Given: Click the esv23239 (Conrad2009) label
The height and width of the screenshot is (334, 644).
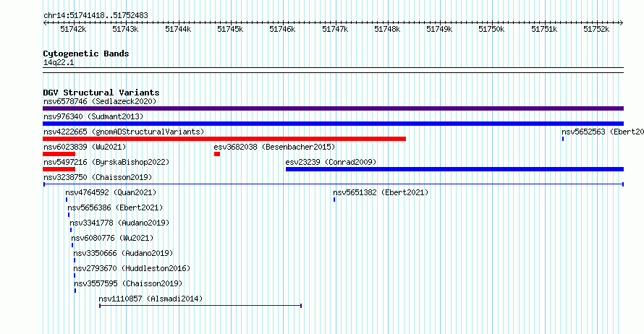Looking at the screenshot, I should 331,162.
